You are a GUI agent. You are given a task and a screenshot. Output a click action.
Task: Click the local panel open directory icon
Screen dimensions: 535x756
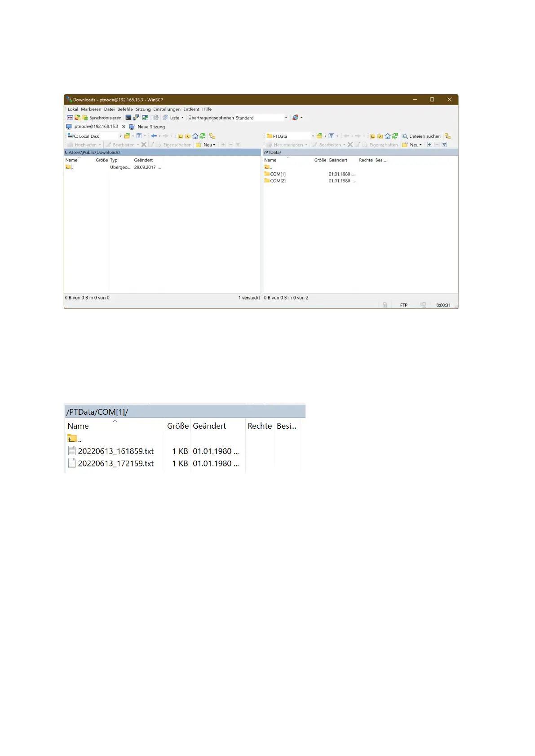(127, 136)
